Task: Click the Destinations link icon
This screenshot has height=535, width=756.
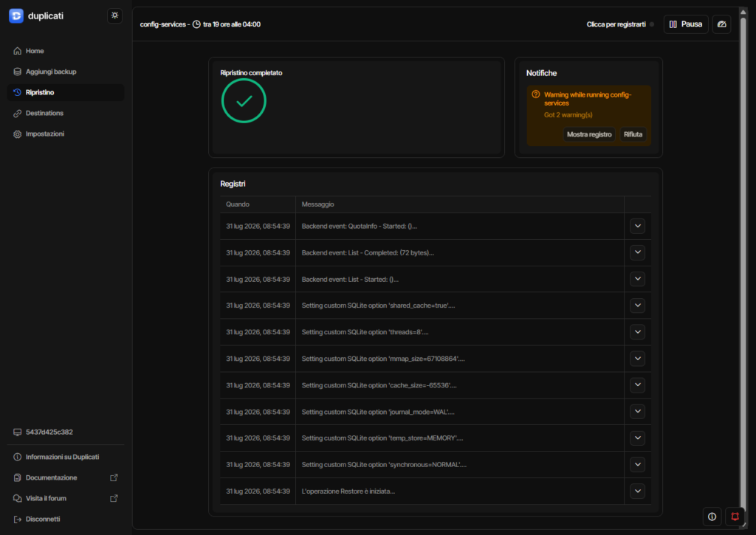Action: tap(18, 113)
